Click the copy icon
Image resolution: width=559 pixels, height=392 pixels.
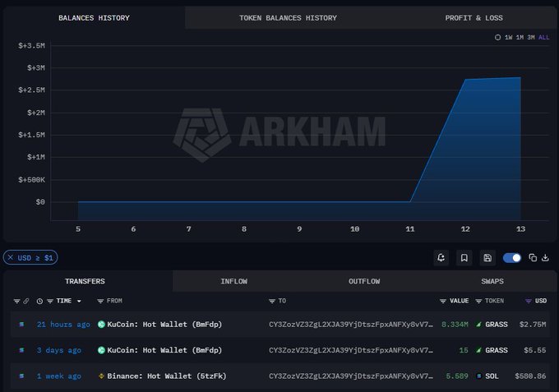click(x=533, y=258)
